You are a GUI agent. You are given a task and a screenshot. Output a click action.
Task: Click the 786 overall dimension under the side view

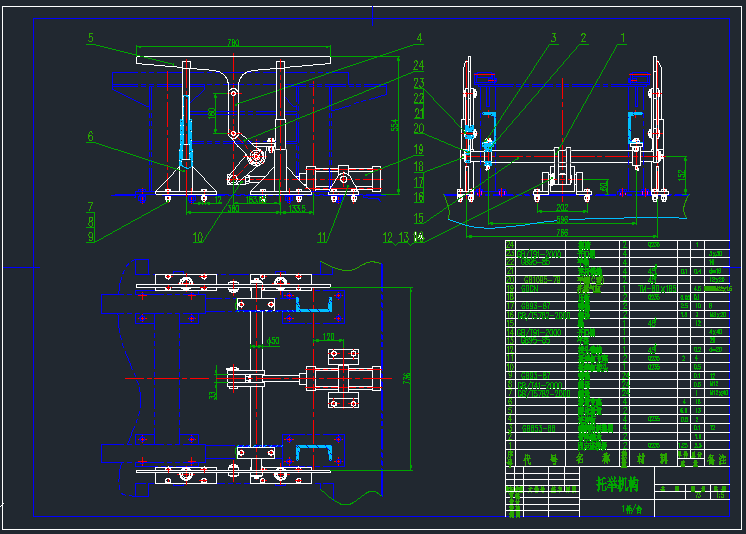[562, 233]
